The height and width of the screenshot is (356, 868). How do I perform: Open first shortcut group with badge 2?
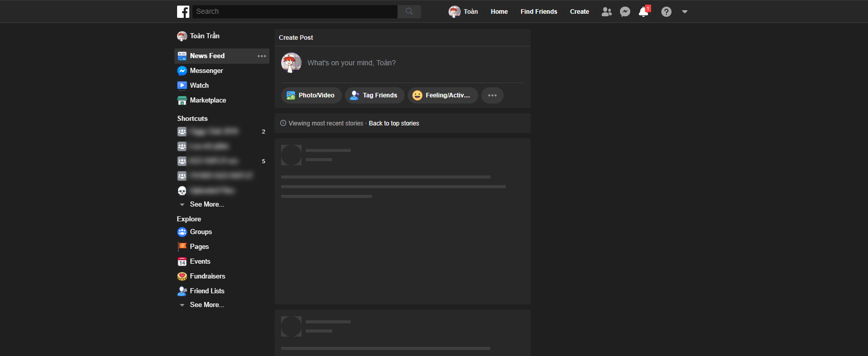pos(221,132)
